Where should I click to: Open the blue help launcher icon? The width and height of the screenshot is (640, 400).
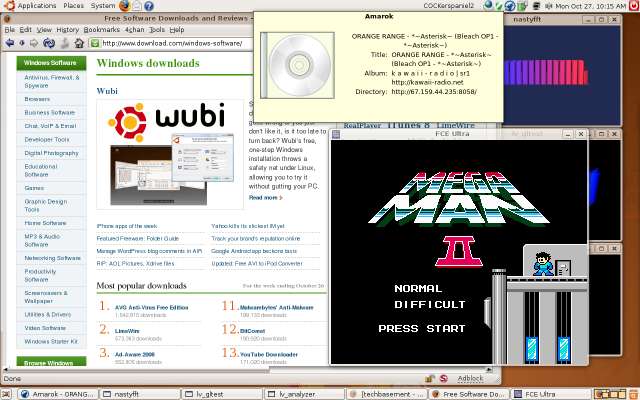pyautogui.click(x=149, y=6)
